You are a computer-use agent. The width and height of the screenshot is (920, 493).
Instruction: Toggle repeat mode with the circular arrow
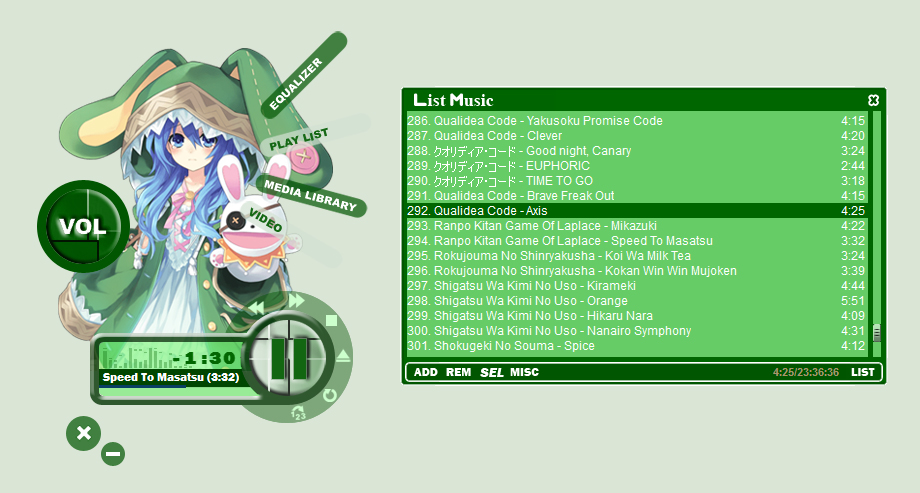[x=330, y=395]
